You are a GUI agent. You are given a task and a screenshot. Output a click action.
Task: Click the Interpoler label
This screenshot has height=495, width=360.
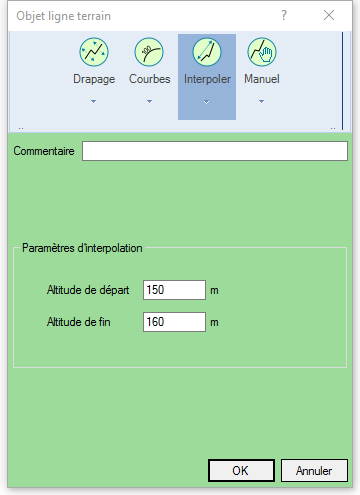(x=207, y=79)
